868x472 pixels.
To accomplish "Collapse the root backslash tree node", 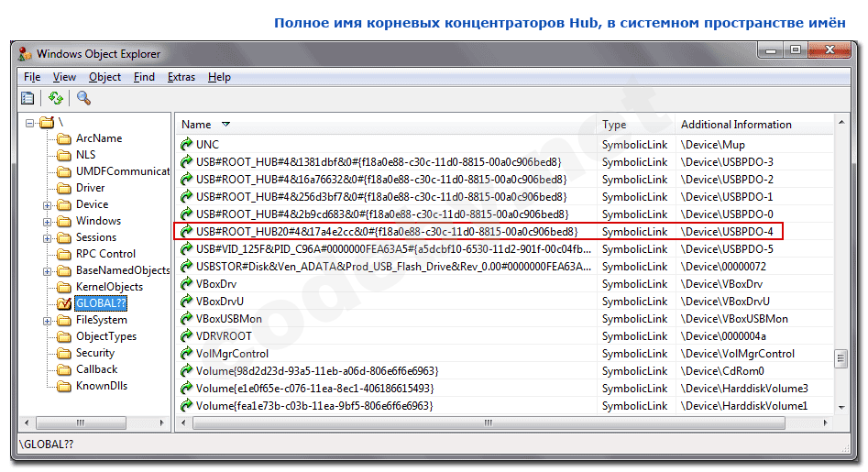I will tap(30, 123).
